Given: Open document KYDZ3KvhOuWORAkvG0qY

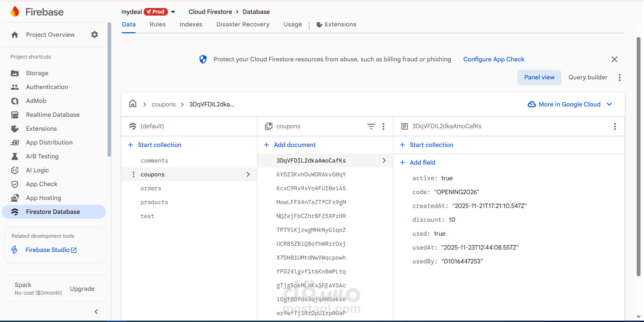Looking at the screenshot, I should (x=311, y=175).
